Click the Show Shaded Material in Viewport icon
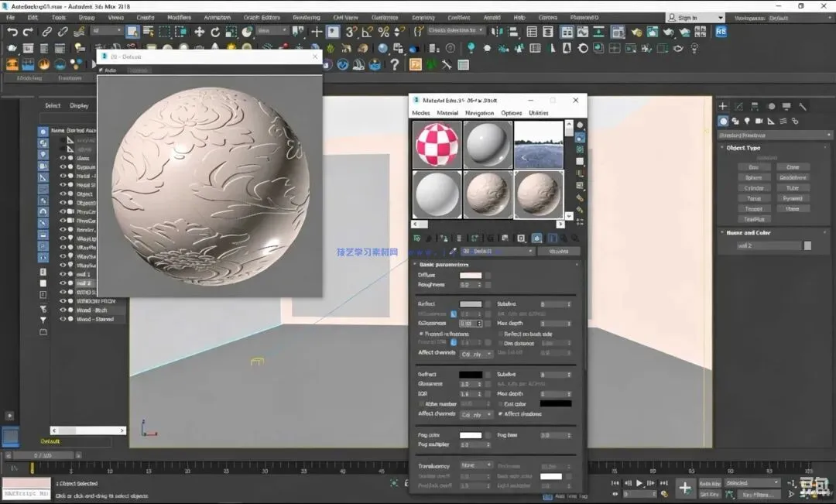Image resolution: width=836 pixels, height=504 pixels. (537, 238)
